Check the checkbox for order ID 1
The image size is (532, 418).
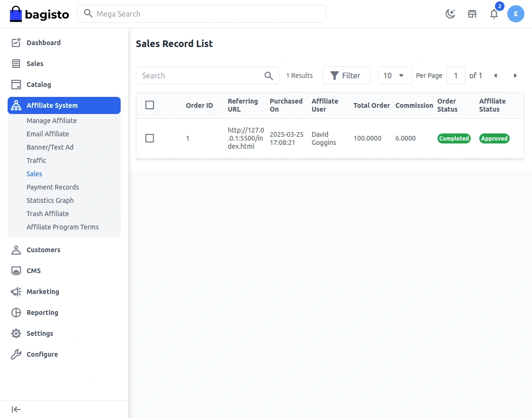tap(150, 138)
